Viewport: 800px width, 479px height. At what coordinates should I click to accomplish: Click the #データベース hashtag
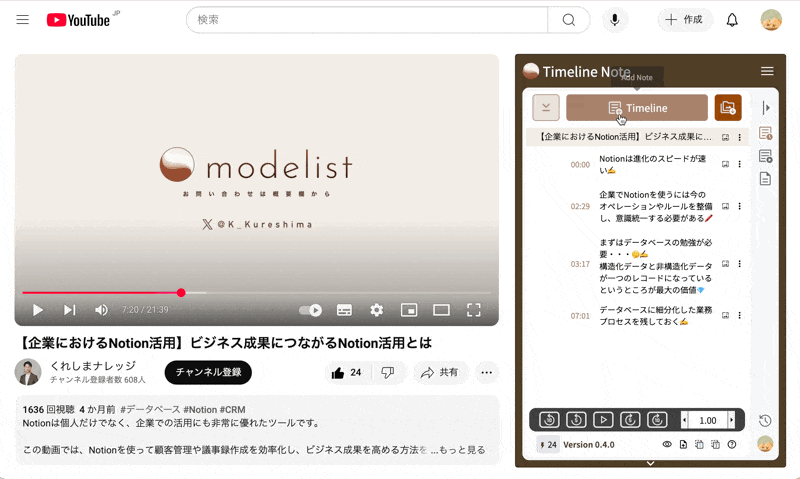point(150,410)
